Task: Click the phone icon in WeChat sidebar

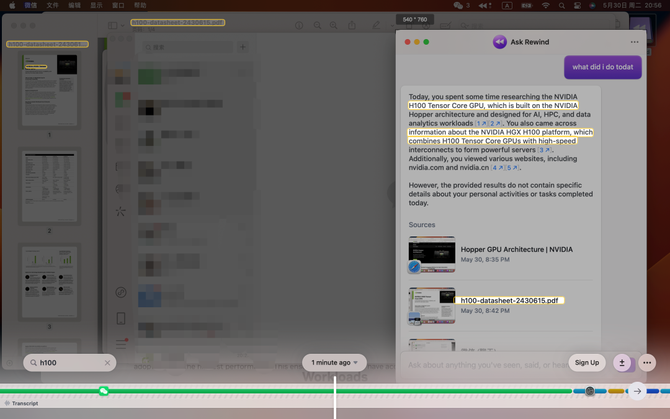Action: pos(121,318)
